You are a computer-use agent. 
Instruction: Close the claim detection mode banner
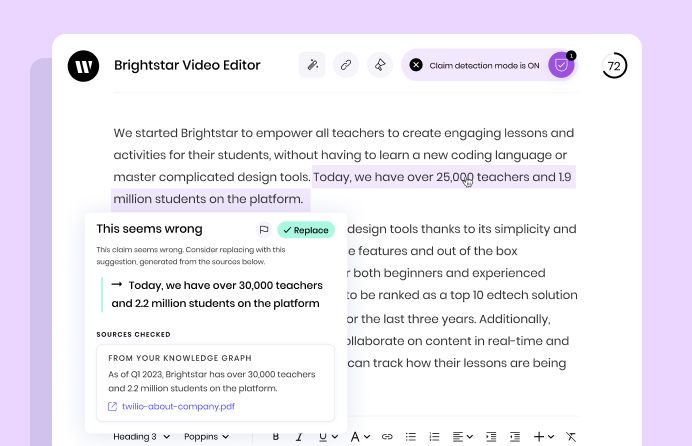point(416,65)
